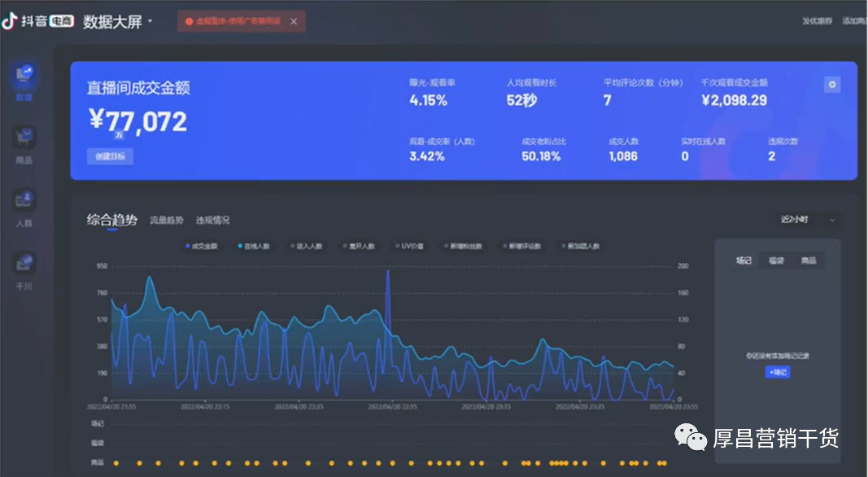868x477 pixels.
Task: Open the 近2小时 time range dropdown
Action: tap(808, 220)
